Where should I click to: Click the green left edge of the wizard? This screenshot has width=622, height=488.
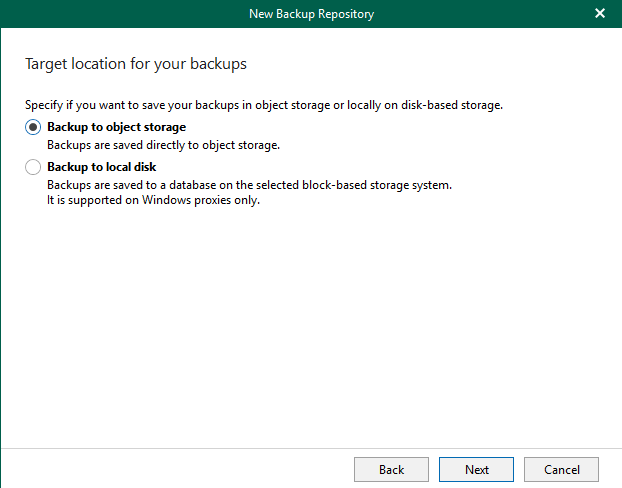[2, 250]
